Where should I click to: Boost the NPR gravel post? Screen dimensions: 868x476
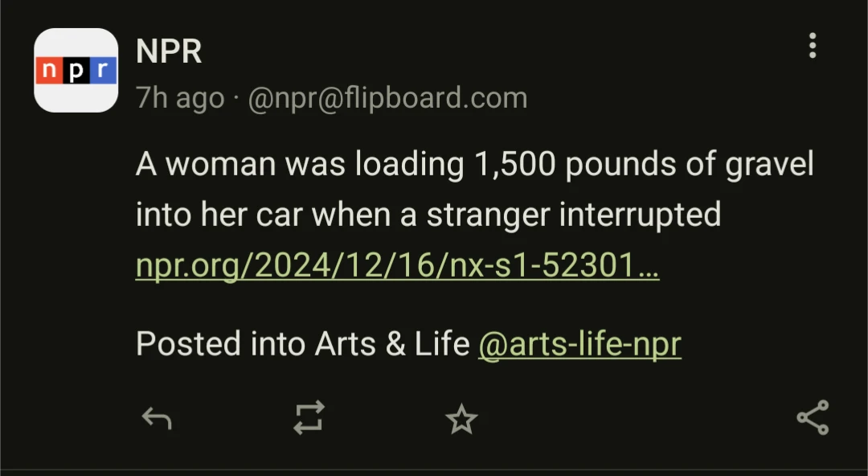309,418
